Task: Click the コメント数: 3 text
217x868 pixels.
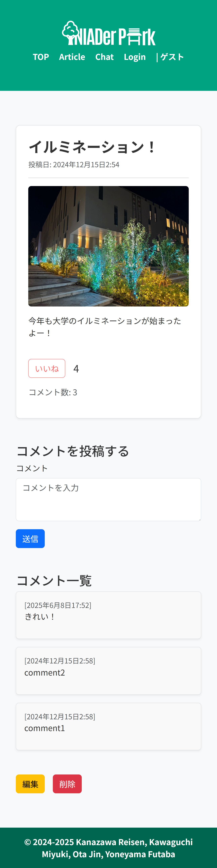Action: (53, 392)
